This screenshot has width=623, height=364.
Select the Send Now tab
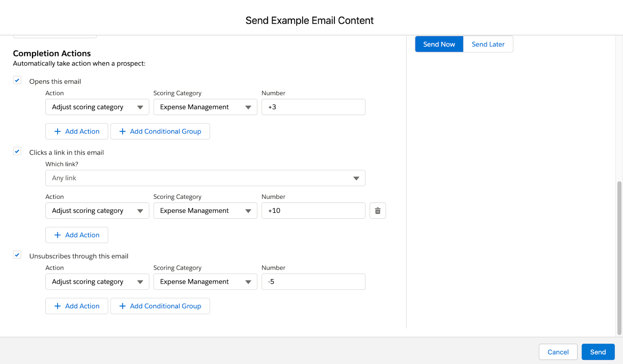pyautogui.click(x=439, y=44)
